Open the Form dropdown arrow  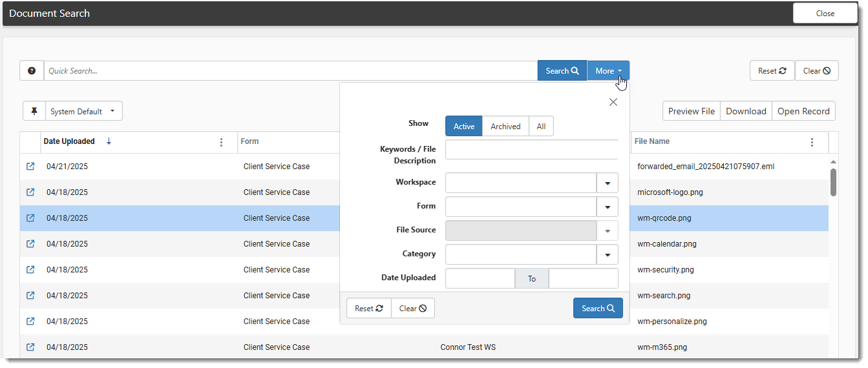pyautogui.click(x=607, y=207)
